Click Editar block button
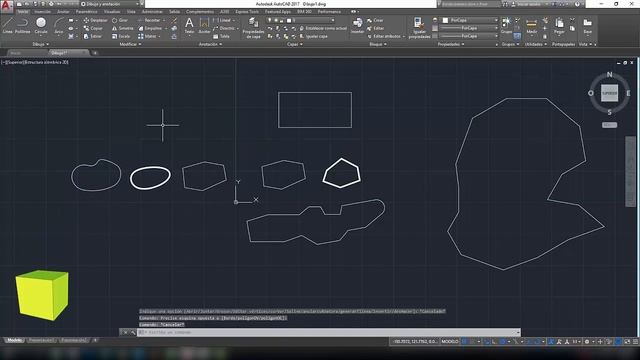 click(376, 28)
